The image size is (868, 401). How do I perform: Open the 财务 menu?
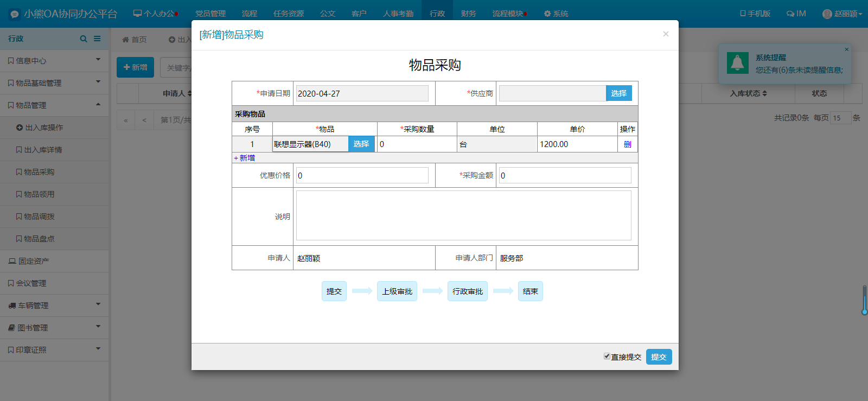[x=469, y=14]
